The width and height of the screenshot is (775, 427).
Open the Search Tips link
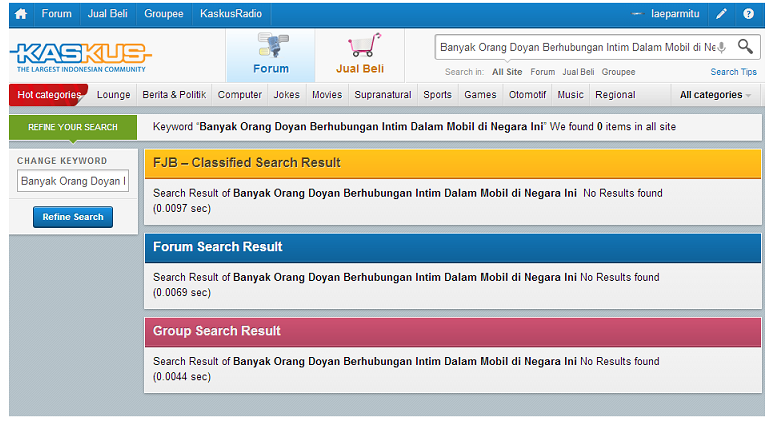point(733,72)
